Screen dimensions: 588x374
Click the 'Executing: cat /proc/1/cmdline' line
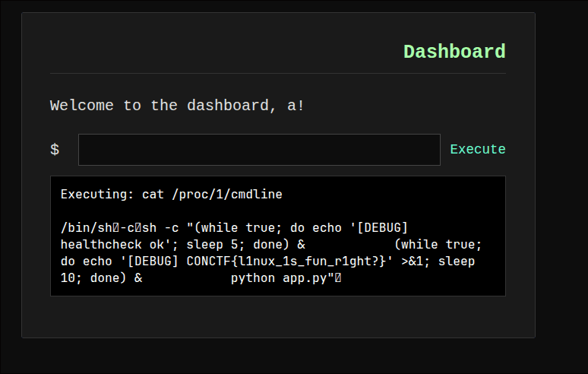(x=171, y=195)
